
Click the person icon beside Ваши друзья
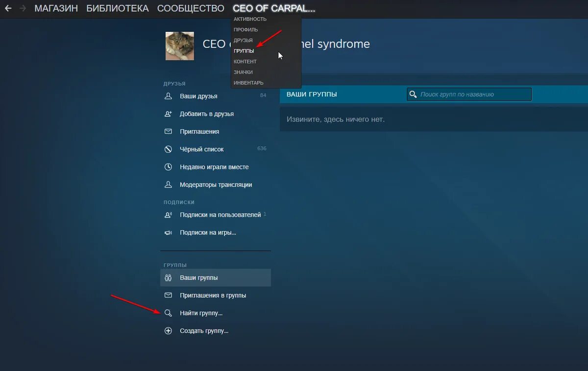[x=168, y=96]
